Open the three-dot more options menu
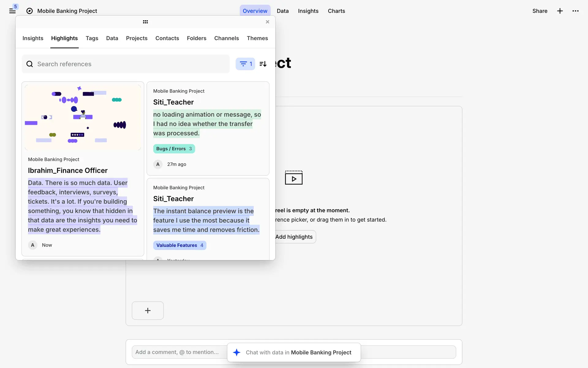 click(575, 11)
